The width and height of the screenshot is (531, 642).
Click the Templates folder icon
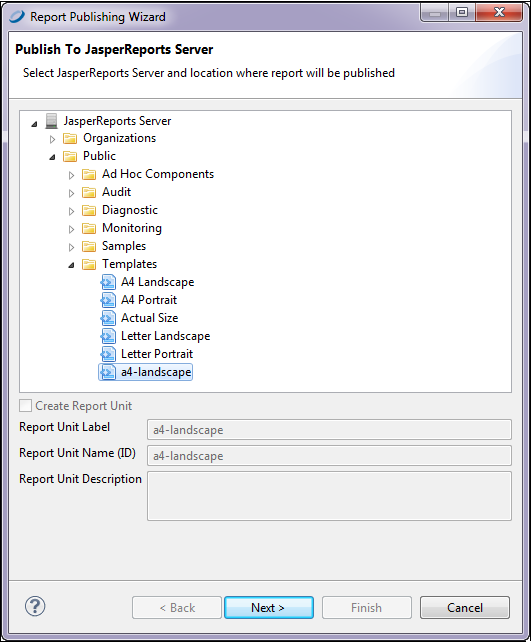pos(89,264)
